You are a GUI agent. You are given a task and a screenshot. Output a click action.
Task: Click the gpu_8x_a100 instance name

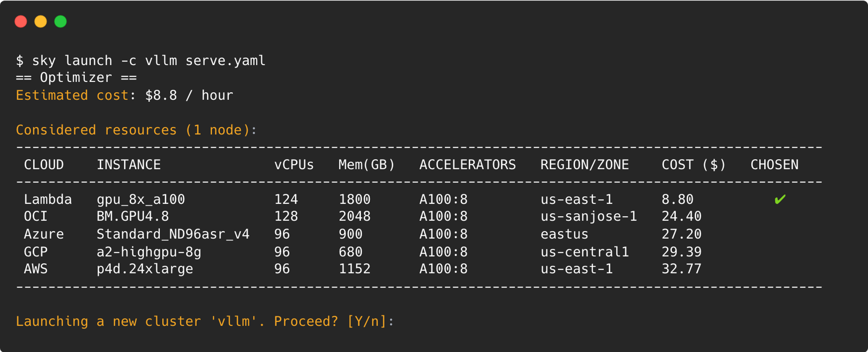[141, 199]
